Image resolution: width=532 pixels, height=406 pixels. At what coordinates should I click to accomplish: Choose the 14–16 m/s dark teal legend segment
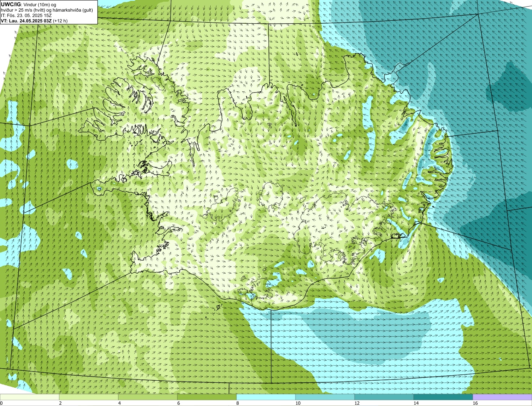coord(443,397)
